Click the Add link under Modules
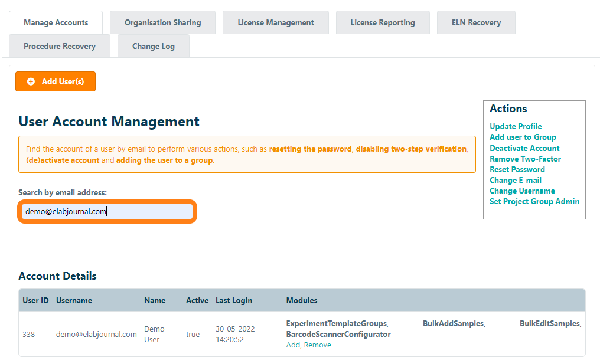 click(x=293, y=345)
